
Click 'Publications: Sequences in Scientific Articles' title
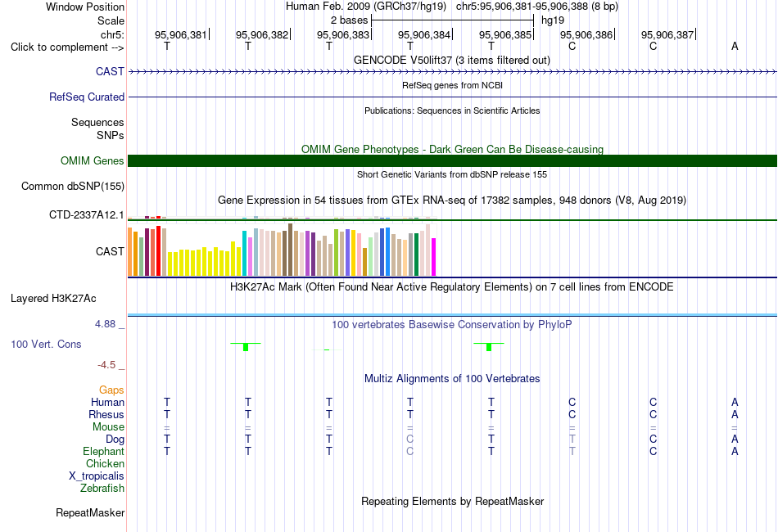click(452, 110)
